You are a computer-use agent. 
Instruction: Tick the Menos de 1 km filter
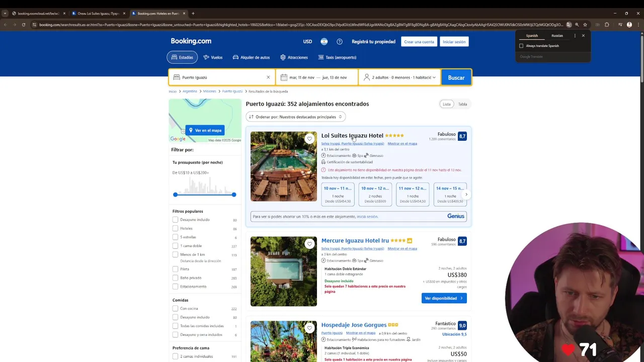coord(175,254)
